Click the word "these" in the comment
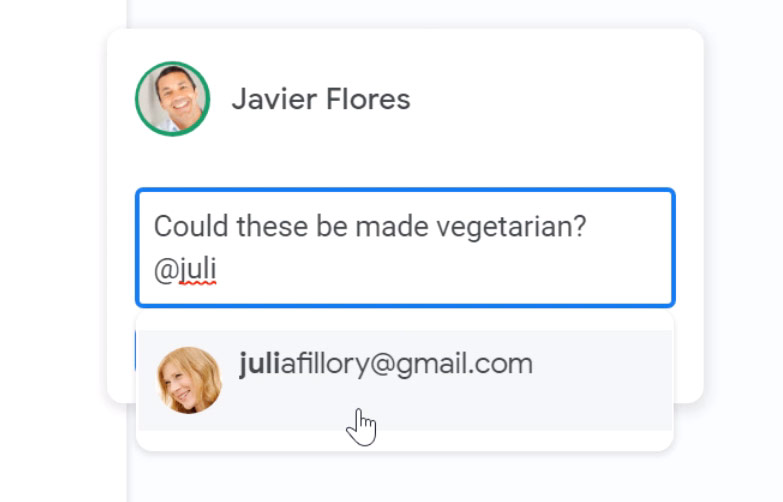Screen dimensions: 783x502 coord(270,227)
